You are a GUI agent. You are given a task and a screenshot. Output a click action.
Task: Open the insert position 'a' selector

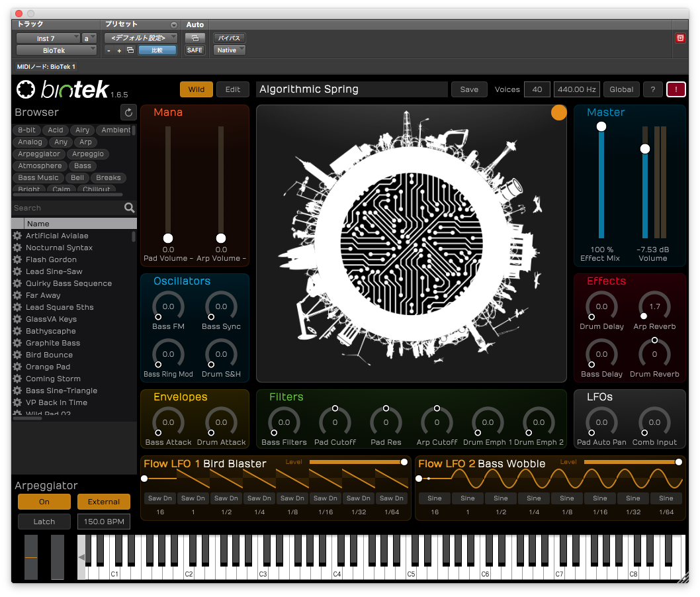pos(89,38)
